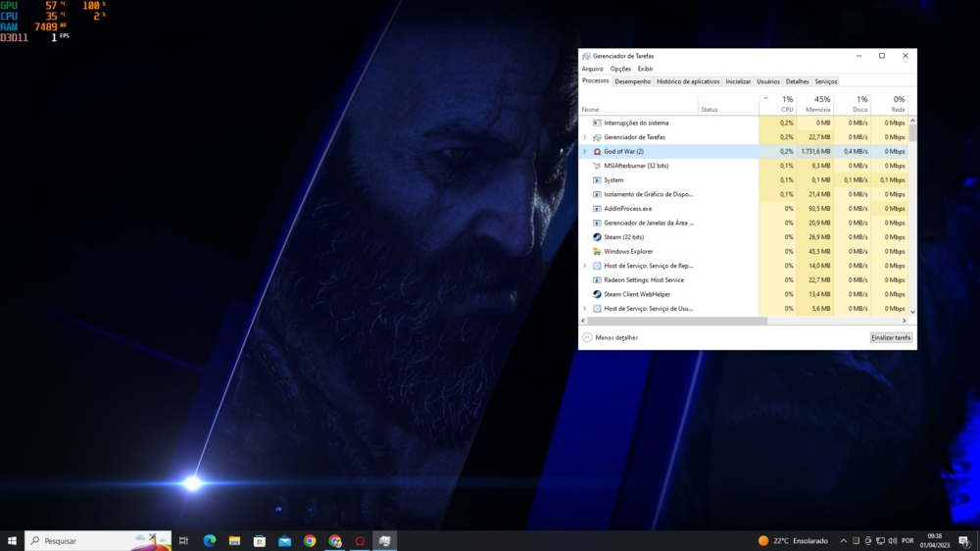Select the Steam (32 bits) process icon

(x=597, y=237)
